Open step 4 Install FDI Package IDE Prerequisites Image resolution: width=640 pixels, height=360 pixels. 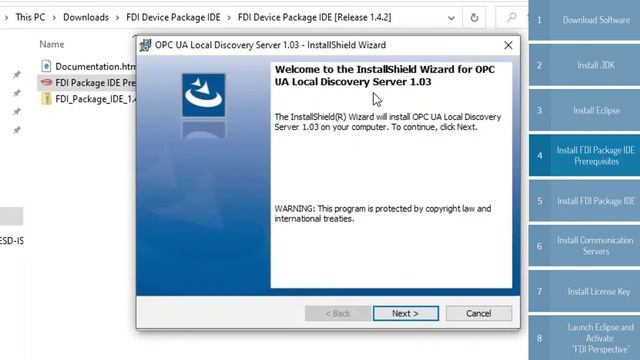584,156
